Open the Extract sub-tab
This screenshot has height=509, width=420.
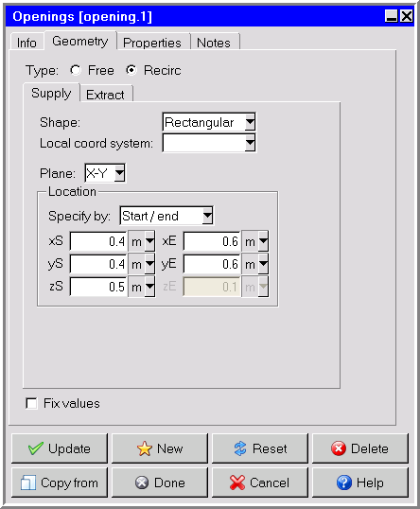tap(105, 95)
